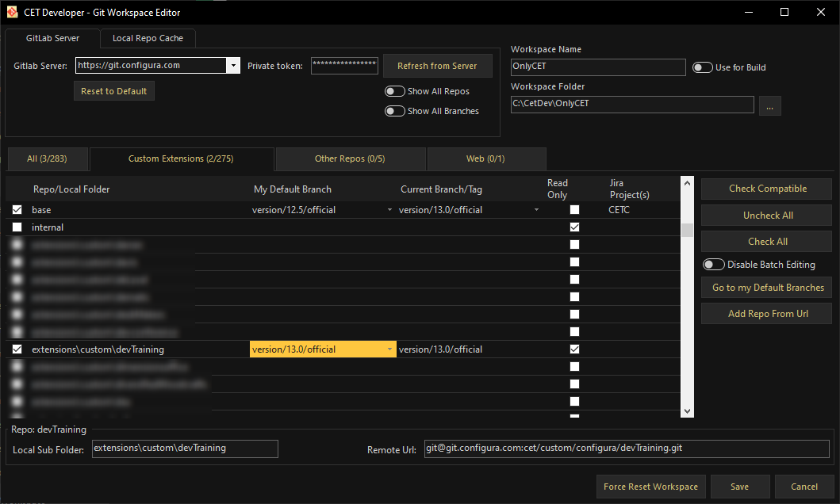Check the internal repo checkbox
Viewport: 840px width, 504px height.
pos(17,227)
